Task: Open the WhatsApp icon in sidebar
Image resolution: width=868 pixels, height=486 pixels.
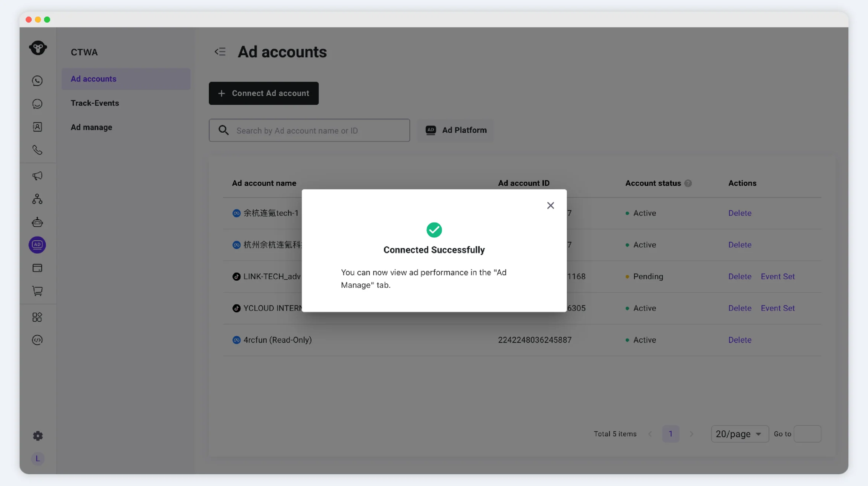Action: [37, 81]
